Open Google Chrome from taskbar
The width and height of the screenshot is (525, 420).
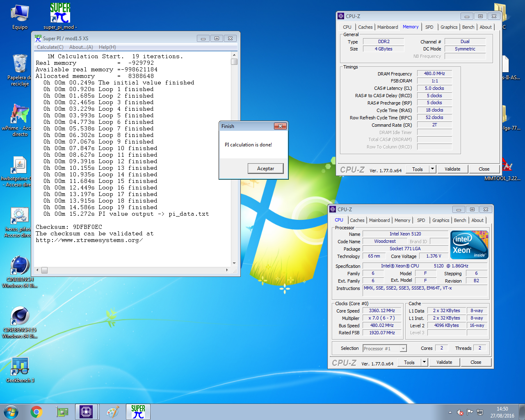(x=37, y=412)
